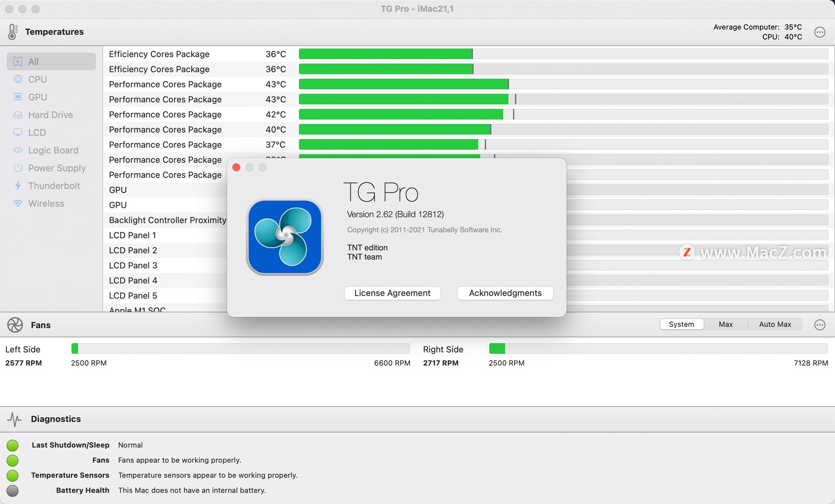Switch fan mode to System
This screenshot has width=835, height=504.
681,324
